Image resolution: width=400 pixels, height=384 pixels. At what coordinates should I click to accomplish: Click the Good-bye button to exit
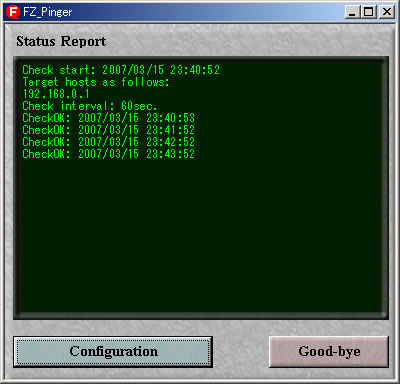(x=329, y=352)
